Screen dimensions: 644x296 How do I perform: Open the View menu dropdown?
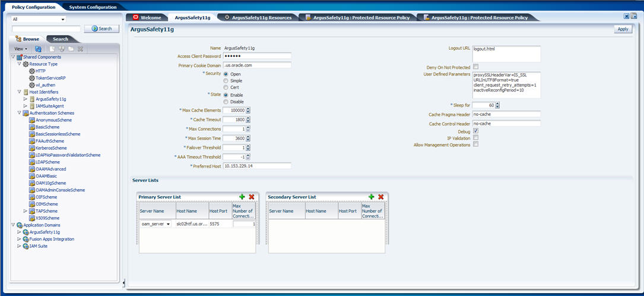pyautogui.click(x=21, y=49)
